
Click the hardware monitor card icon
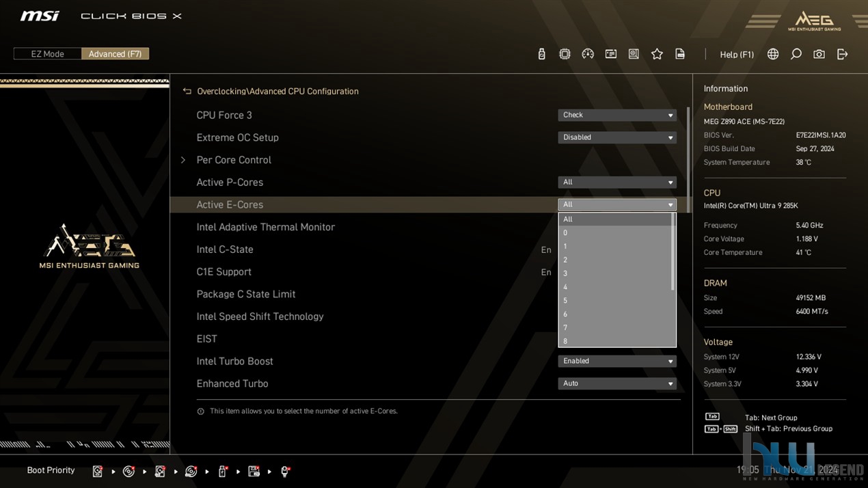[611, 54]
